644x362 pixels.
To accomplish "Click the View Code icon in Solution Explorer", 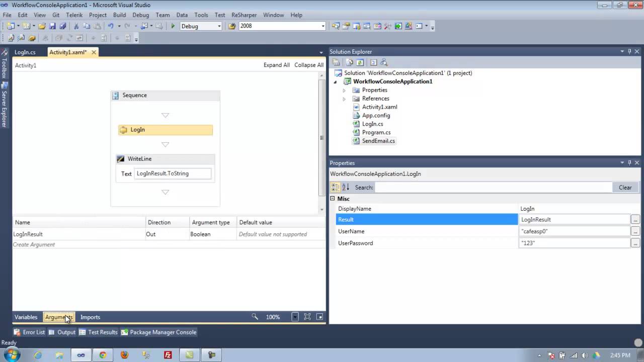I will [x=373, y=62].
